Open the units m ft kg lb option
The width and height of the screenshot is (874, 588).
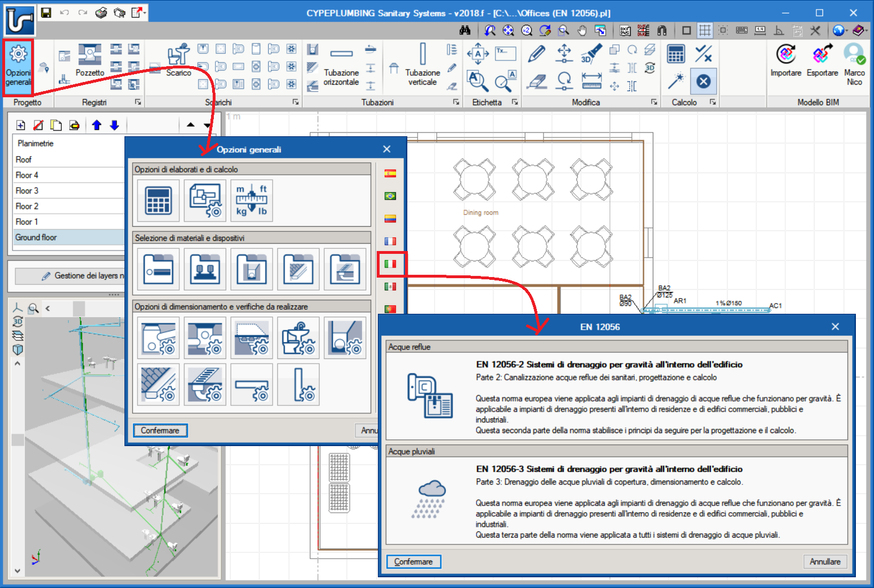[x=251, y=201]
